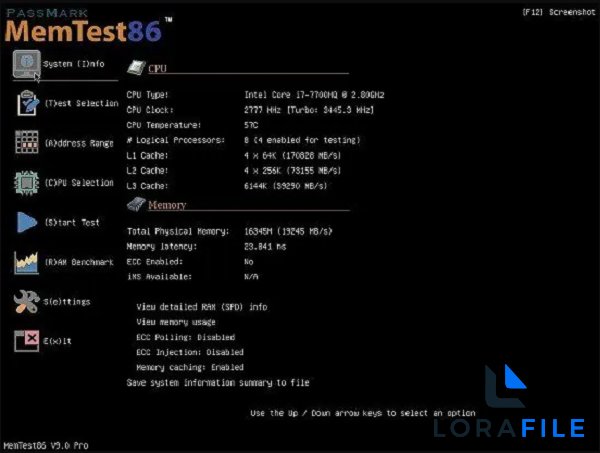
Task: Click the version text MemTest86 V9.0 Pro
Action: (x=46, y=446)
